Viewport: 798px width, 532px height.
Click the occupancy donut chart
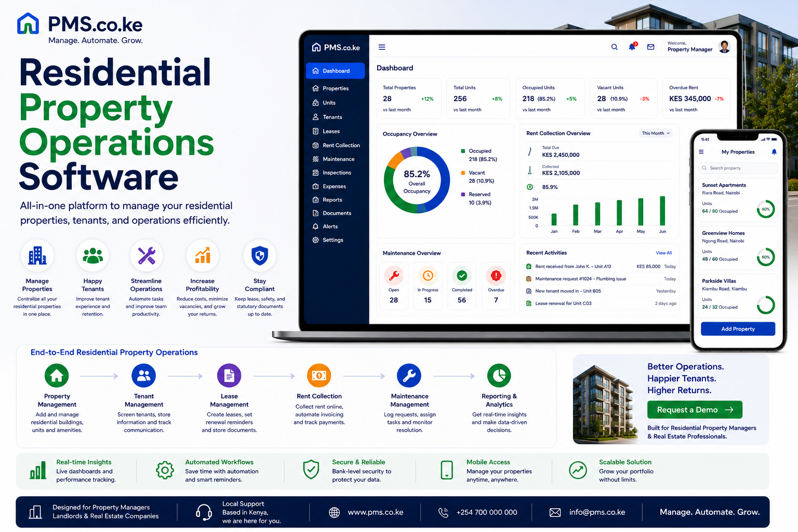point(417,180)
